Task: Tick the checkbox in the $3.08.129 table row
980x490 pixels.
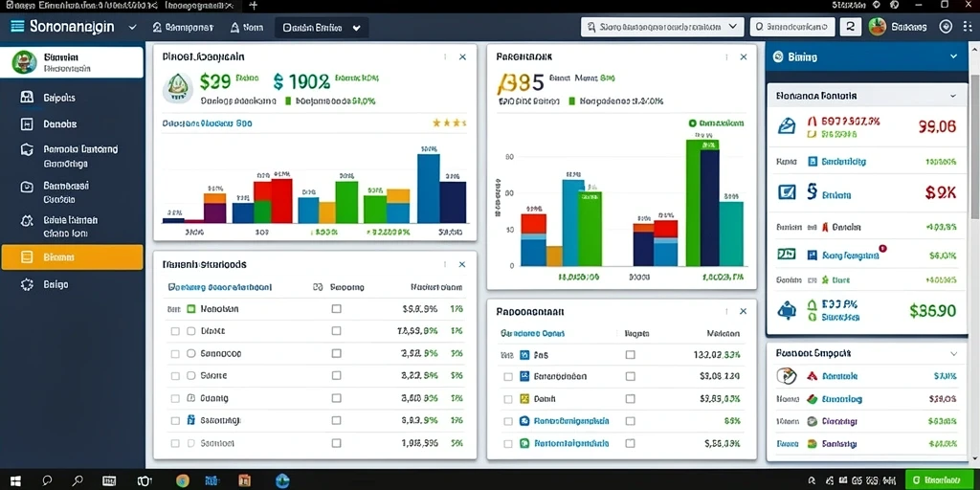Action: (630, 376)
